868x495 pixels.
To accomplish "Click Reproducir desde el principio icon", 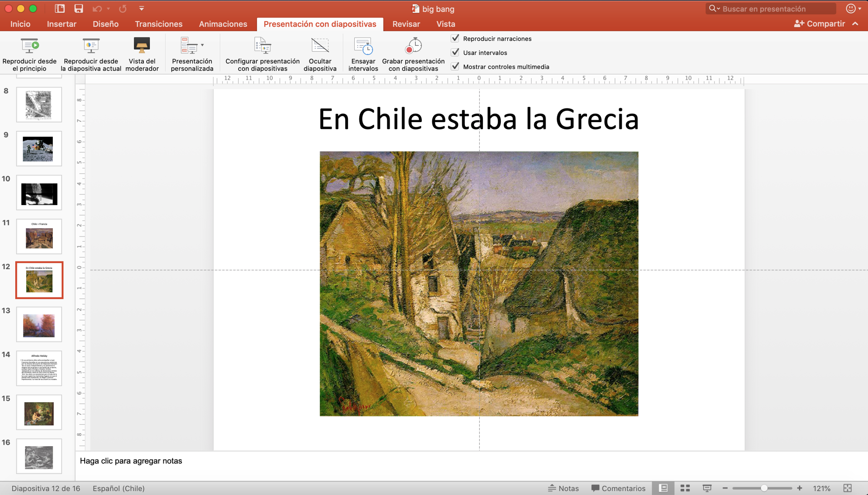I will coord(29,46).
